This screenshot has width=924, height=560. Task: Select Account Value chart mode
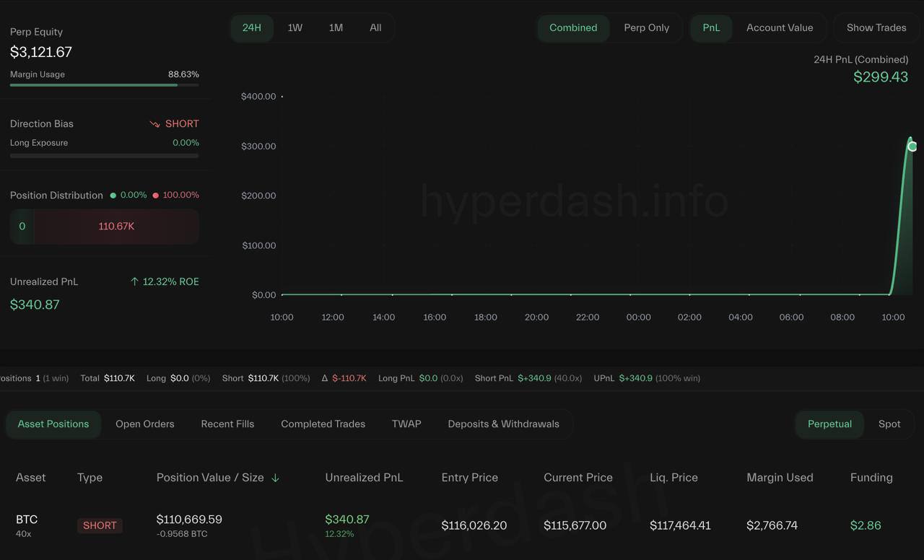point(780,27)
